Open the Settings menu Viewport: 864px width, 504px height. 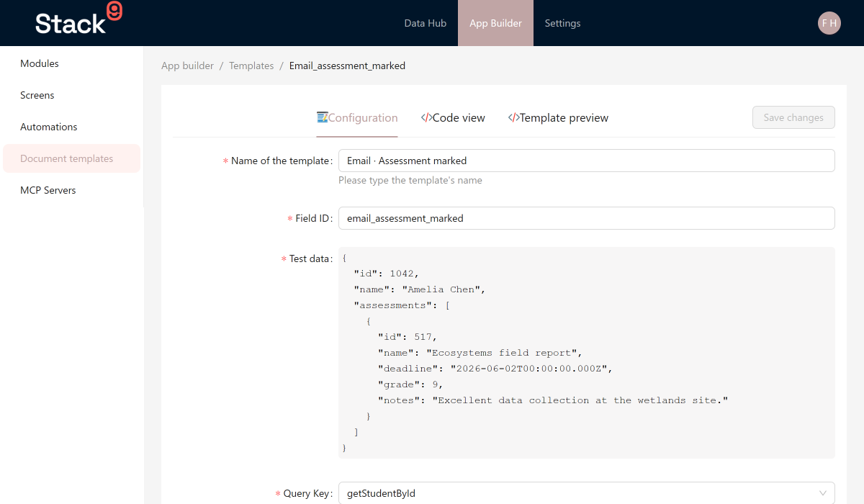point(562,23)
